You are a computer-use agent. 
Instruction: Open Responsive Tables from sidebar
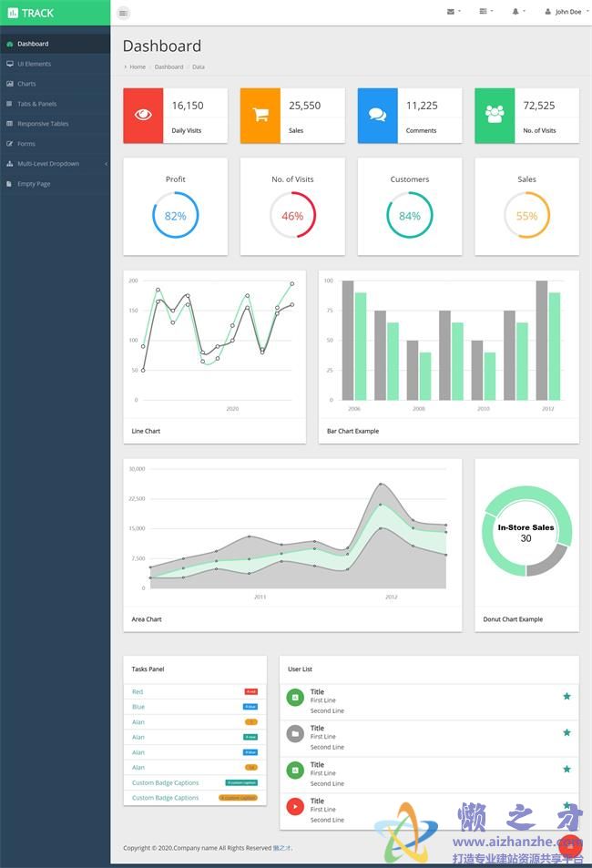point(42,124)
